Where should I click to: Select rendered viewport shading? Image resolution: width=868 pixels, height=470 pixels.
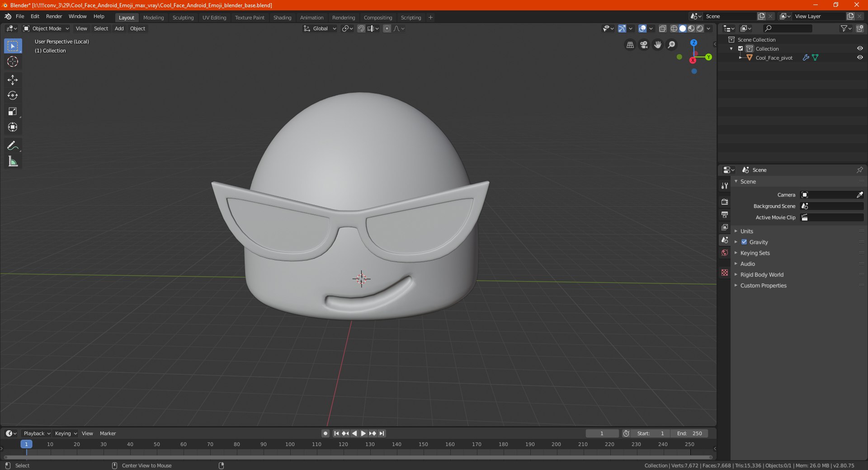(700, 28)
